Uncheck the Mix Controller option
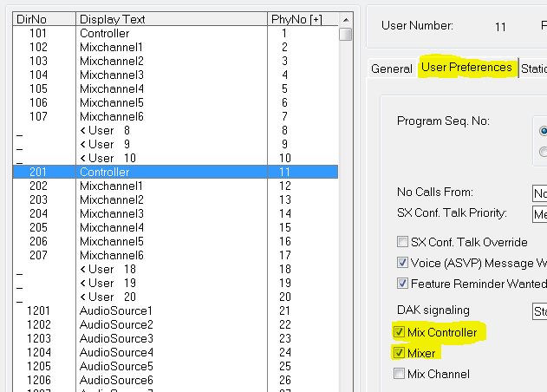 click(x=400, y=332)
